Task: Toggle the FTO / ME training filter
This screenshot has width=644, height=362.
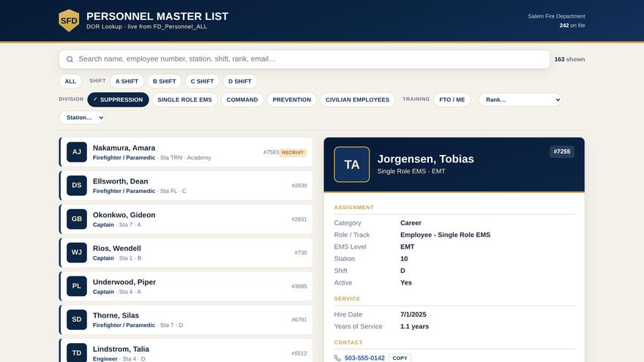Action: point(452,99)
